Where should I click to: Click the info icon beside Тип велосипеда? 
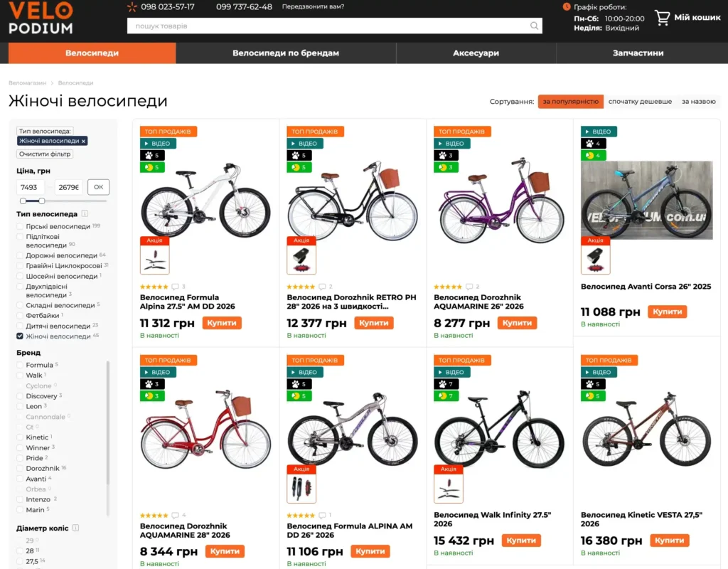point(85,213)
